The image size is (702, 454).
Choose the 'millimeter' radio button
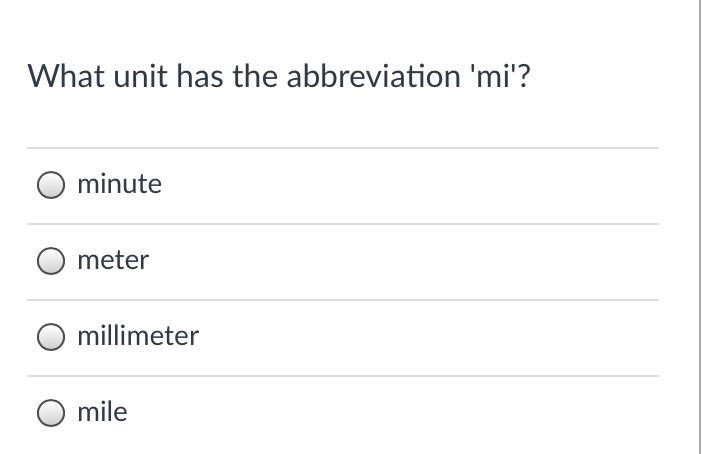click(x=51, y=337)
